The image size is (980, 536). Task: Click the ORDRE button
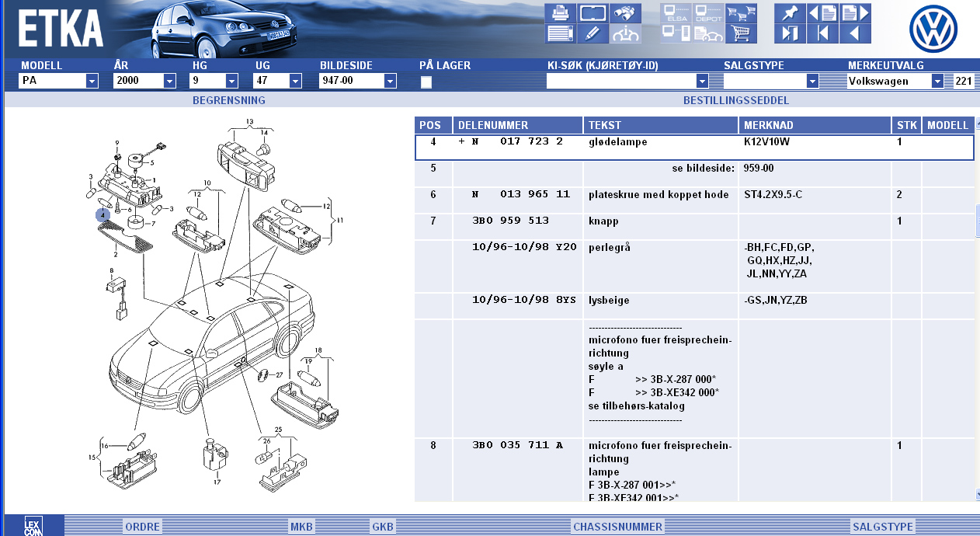point(143,527)
